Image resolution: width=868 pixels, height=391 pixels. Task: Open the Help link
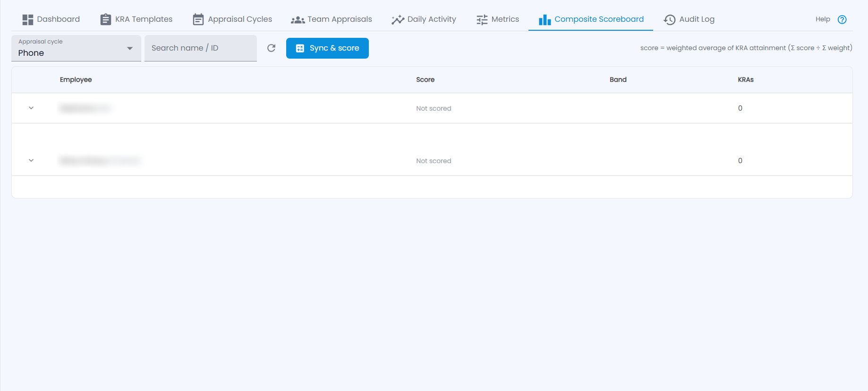[x=823, y=19]
